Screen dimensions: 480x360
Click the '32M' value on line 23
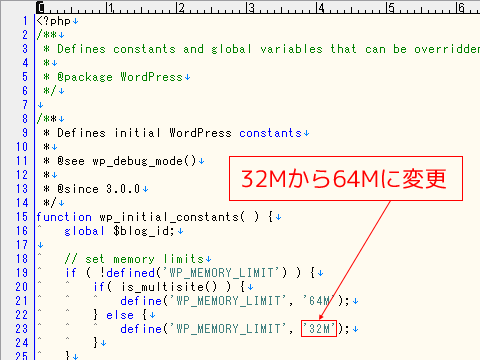319,329
